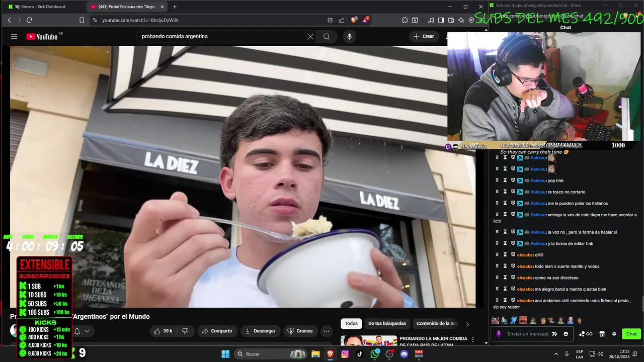Click the Descargar button

click(260, 331)
